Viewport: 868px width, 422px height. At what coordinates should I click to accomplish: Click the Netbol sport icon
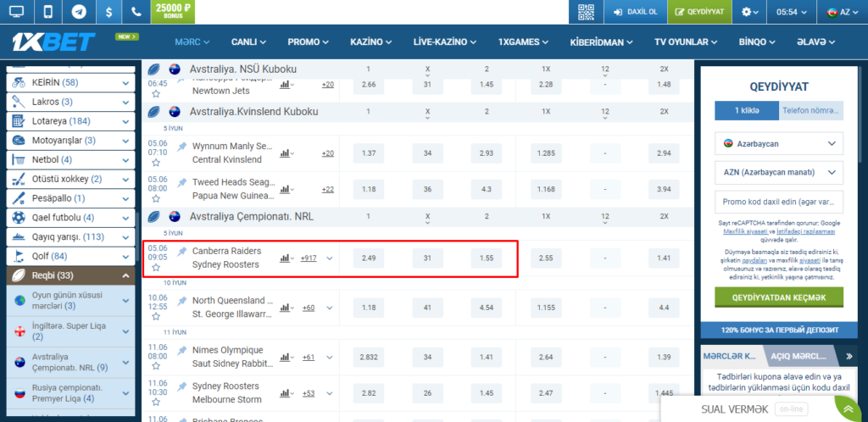click(19, 160)
